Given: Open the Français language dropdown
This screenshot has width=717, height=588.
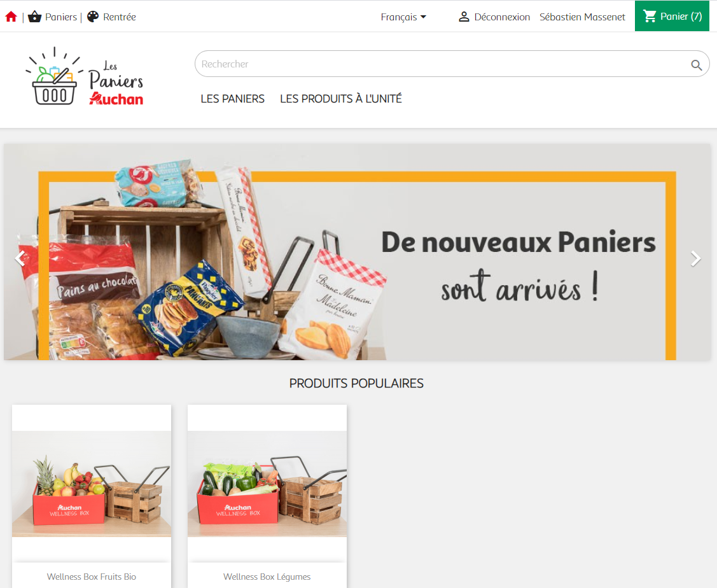Looking at the screenshot, I should 403,17.
